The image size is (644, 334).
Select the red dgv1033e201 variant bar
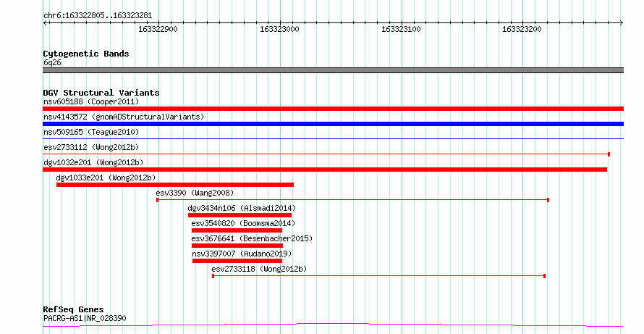point(175,185)
